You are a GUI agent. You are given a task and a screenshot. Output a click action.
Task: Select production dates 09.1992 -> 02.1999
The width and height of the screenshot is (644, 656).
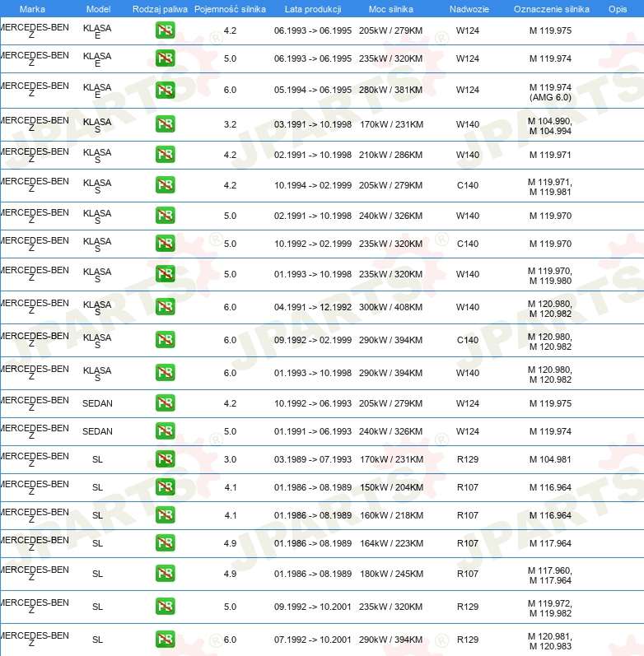[x=313, y=340]
